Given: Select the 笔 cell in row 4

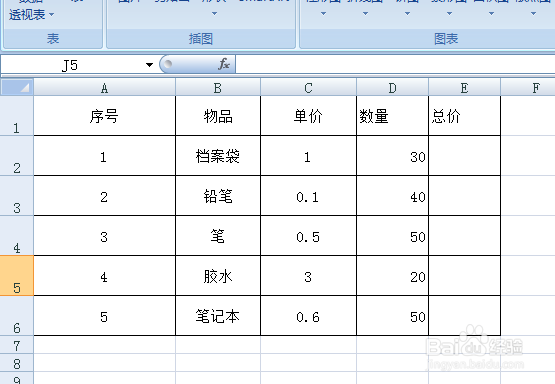Looking at the screenshot, I should click(x=218, y=236).
